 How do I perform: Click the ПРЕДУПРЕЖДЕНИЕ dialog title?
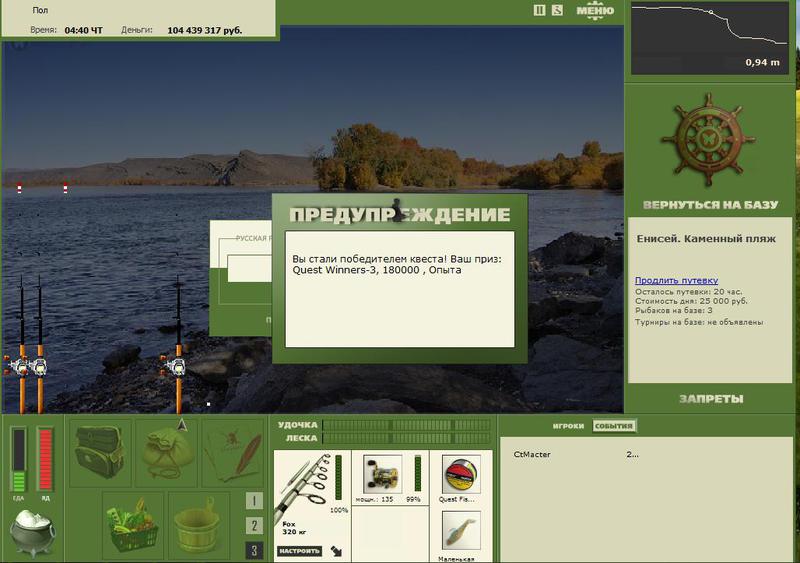pos(399,214)
